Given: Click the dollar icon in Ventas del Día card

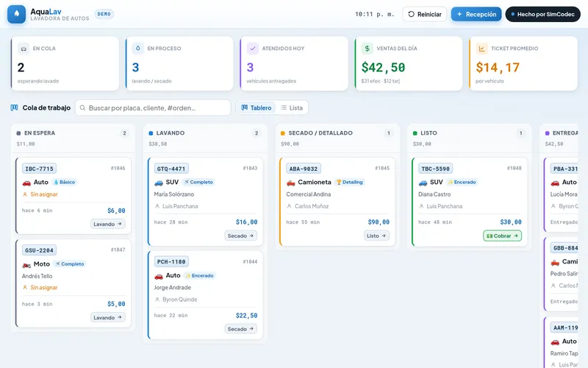Looking at the screenshot, I should pos(367,49).
